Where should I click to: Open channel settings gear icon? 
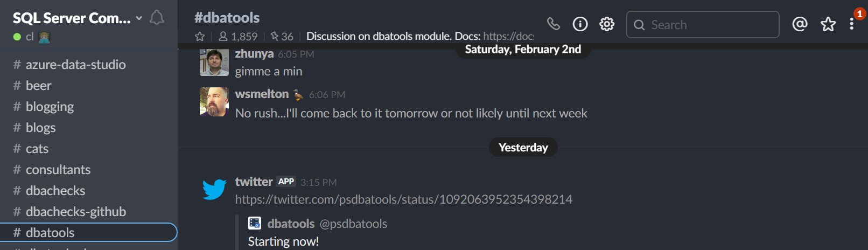pos(607,24)
